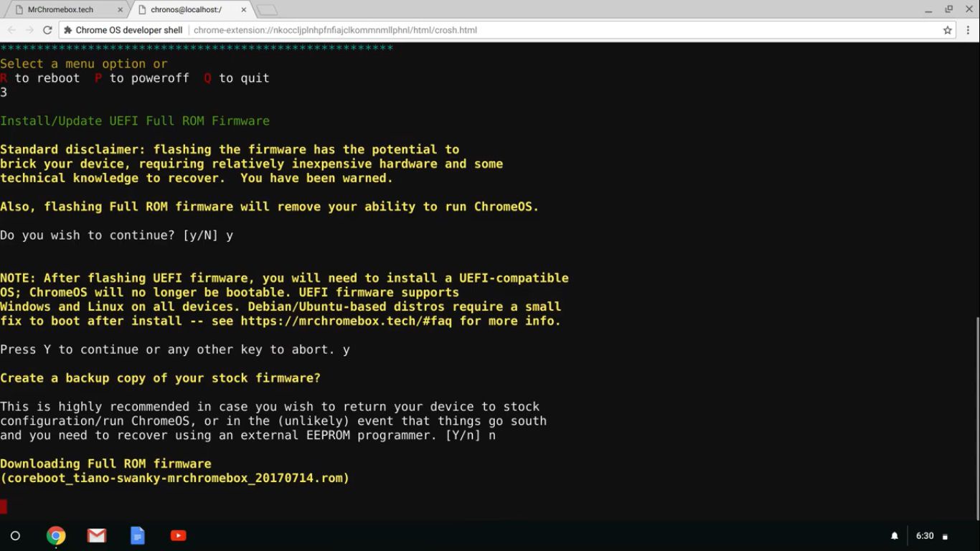Click the 'Downloading Full ROM firmware' line
The height and width of the screenshot is (551, 980).
[x=105, y=463]
